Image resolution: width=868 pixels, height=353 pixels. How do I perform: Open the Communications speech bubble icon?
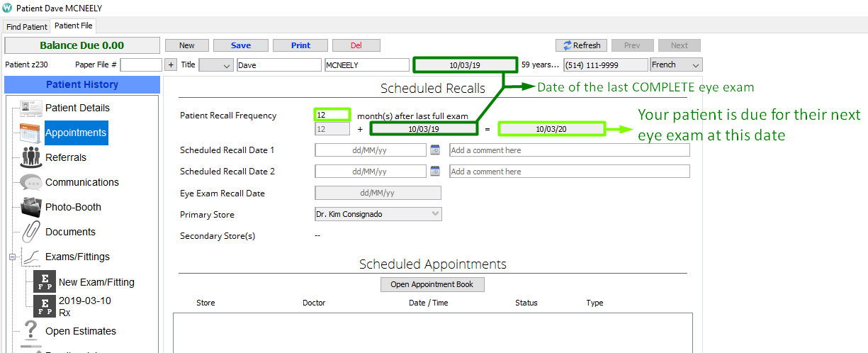pyautogui.click(x=31, y=182)
